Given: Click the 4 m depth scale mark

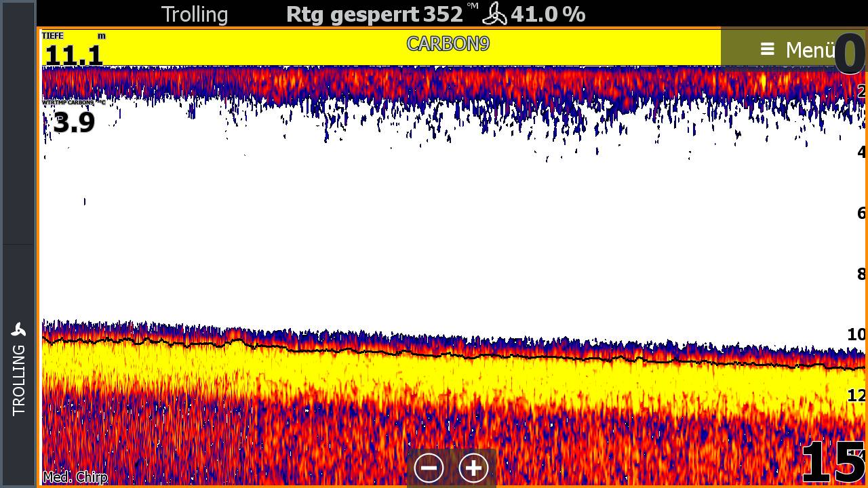Looking at the screenshot, I should 861,152.
